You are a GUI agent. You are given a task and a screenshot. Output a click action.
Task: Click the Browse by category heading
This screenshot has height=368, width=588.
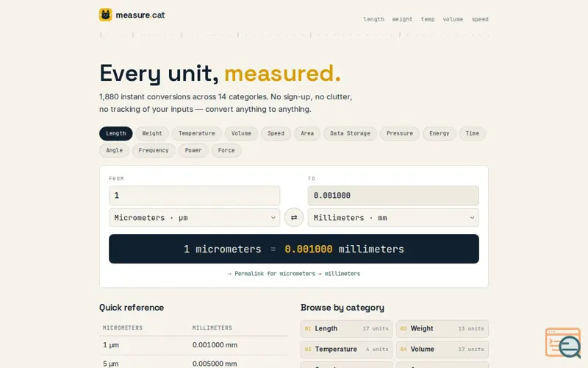pyautogui.click(x=342, y=308)
